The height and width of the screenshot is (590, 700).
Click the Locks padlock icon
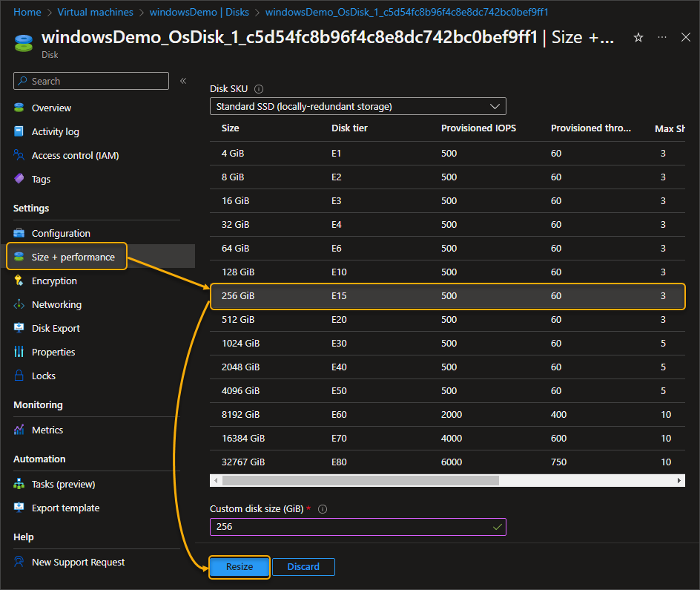(19, 376)
